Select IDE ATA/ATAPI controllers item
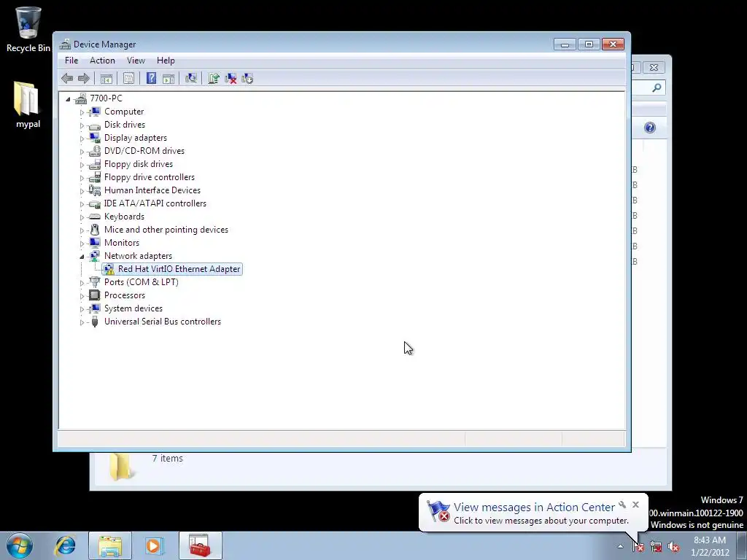Screen dimensions: 747x560 (x=155, y=203)
